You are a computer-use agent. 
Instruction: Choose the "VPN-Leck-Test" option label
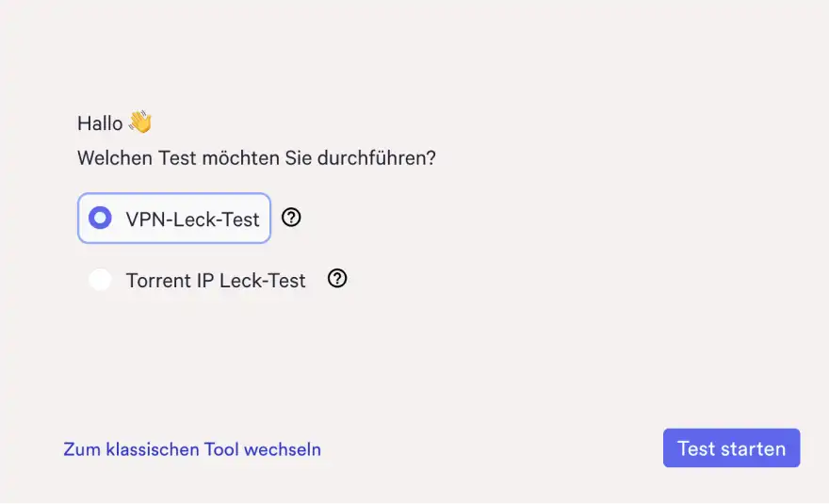click(192, 219)
